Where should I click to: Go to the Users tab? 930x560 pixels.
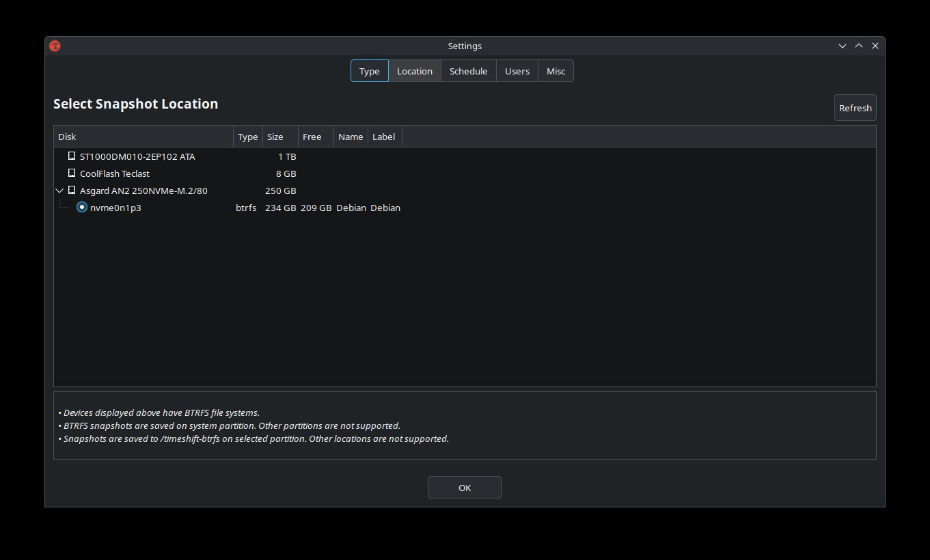517,71
